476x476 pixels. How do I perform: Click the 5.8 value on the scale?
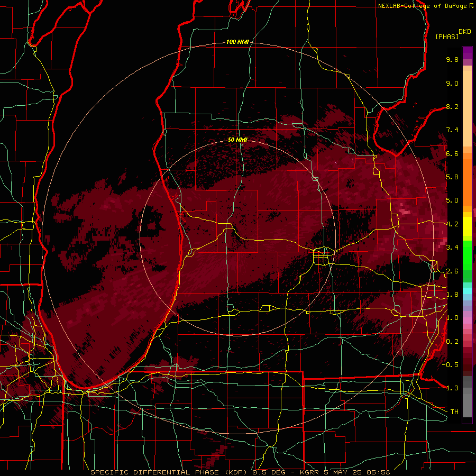pyautogui.click(x=452, y=177)
